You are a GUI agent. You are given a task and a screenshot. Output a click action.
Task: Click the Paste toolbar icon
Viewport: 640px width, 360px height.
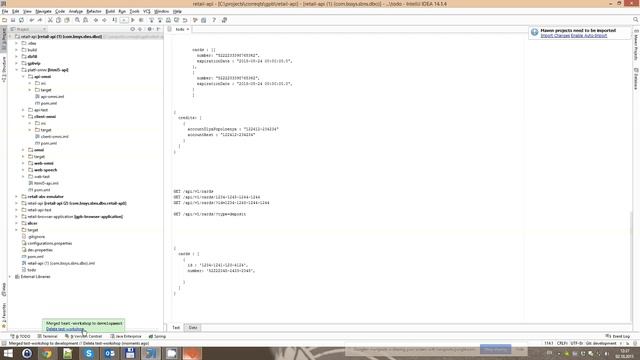[67, 20]
